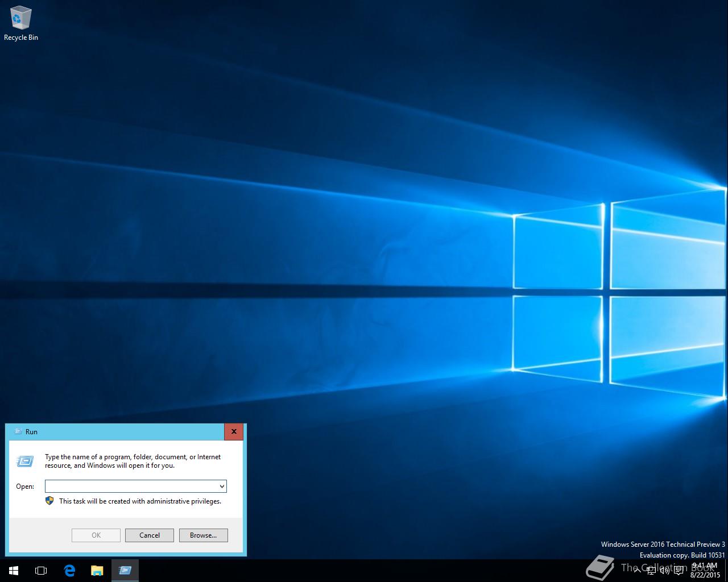728x582 pixels.
Task: Click the Browse... button
Action: click(203, 535)
